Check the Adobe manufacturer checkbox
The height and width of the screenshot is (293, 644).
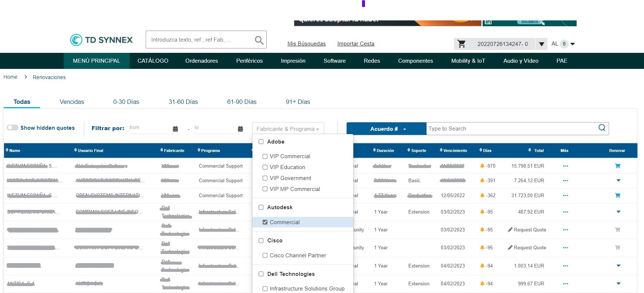coord(261,142)
